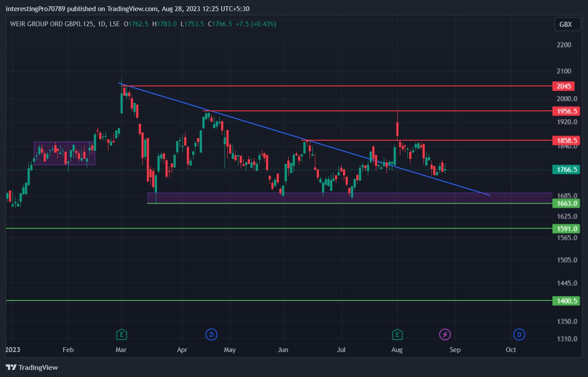Click the high value H1783.0

tap(164, 24)
